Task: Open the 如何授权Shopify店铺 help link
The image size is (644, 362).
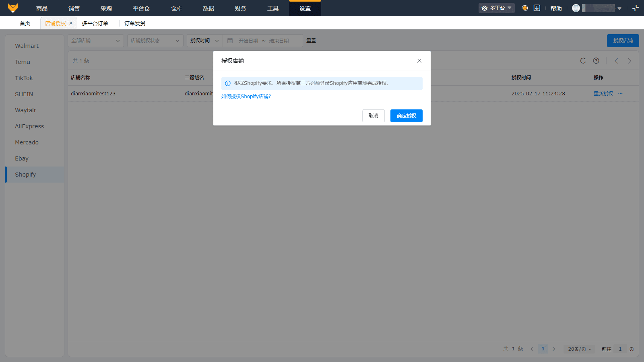Action: 246,96
